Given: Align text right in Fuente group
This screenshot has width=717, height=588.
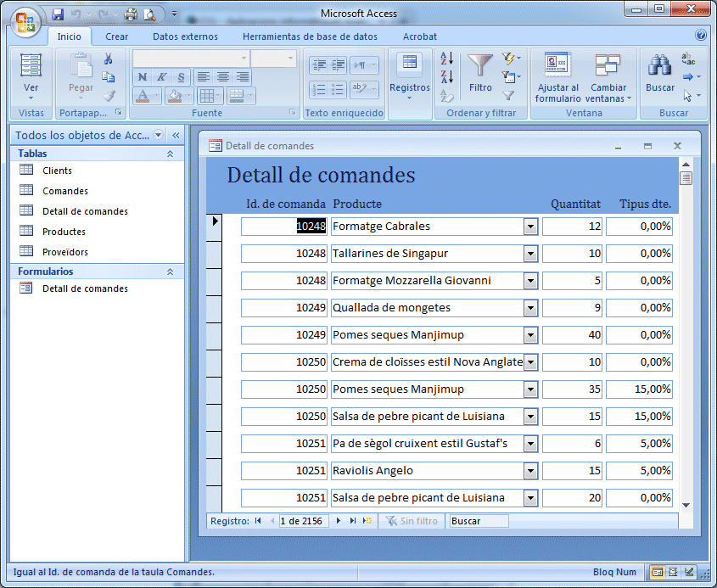Looking at the screenshot, I should tap(243, 77).
